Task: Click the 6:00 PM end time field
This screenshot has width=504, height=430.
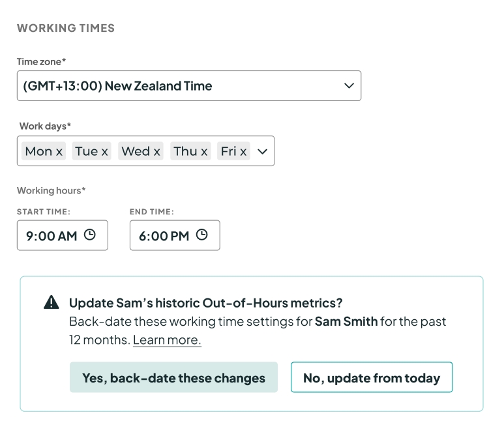Action: 164,236
